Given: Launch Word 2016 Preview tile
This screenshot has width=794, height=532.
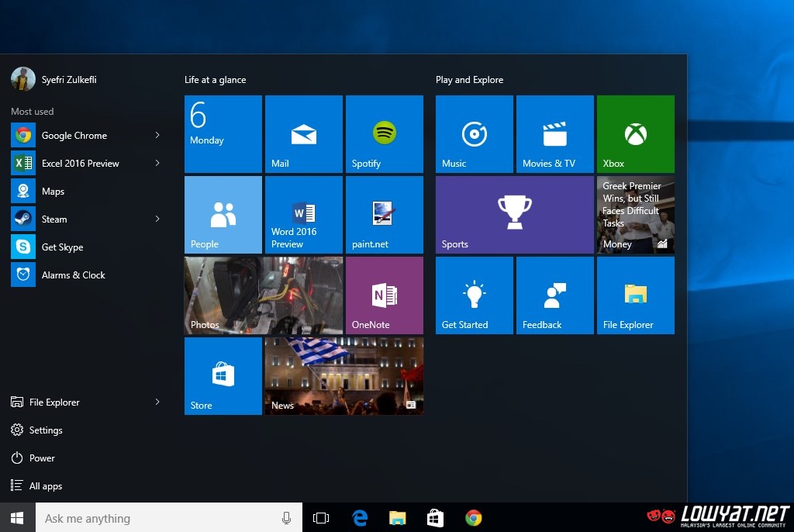Looking at the screenshot, I should [x=303, y=215].
